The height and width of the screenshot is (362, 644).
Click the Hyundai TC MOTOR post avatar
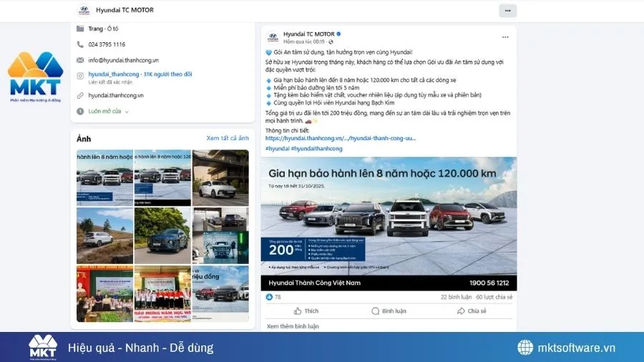(273, 37)
